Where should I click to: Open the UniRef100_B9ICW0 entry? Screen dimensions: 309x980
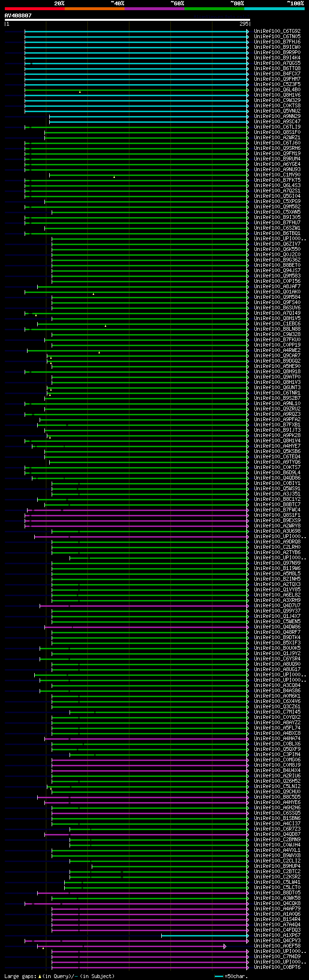pyautogui.click(x=277, y=47)
